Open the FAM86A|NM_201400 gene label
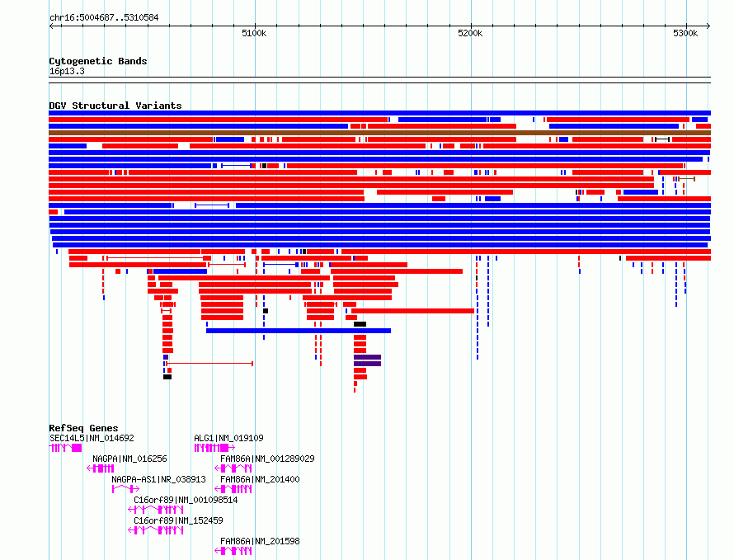The image size is (734, 560). pos(260,479)
